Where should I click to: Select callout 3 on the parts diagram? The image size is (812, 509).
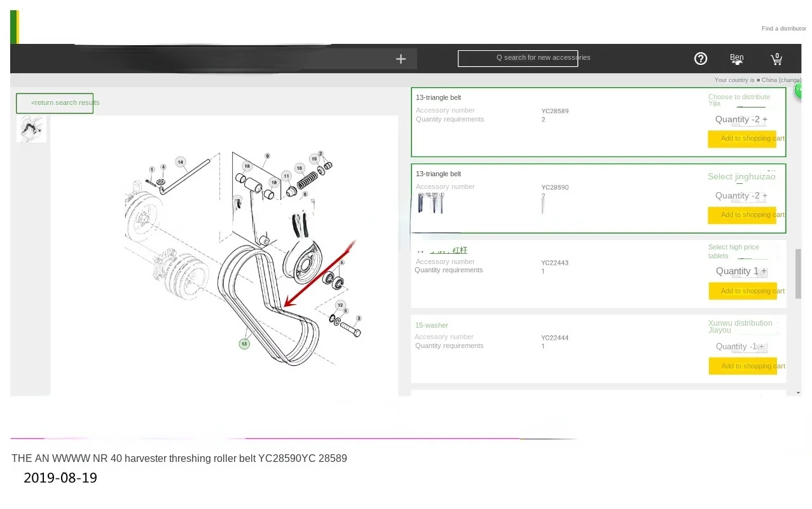359,318
